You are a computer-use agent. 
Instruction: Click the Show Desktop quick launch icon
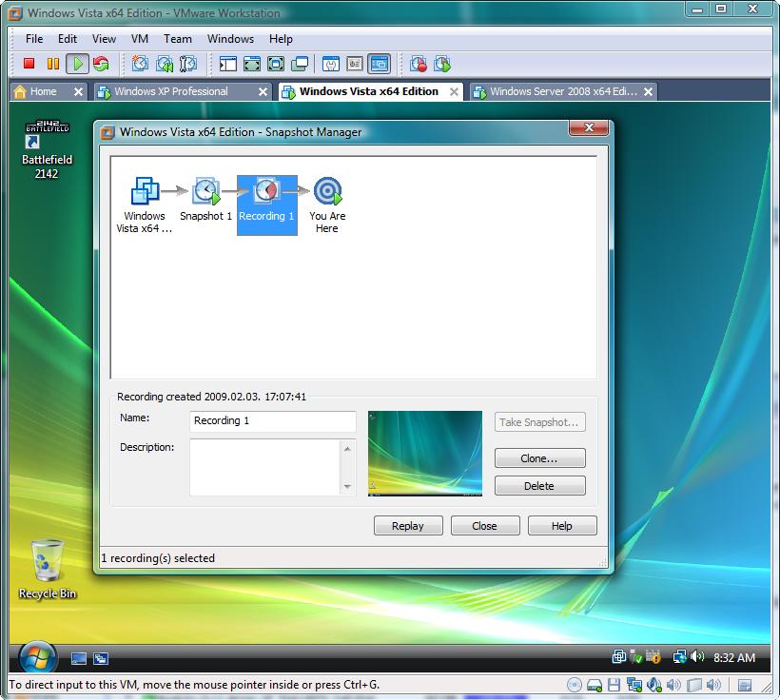click(79, 659)
